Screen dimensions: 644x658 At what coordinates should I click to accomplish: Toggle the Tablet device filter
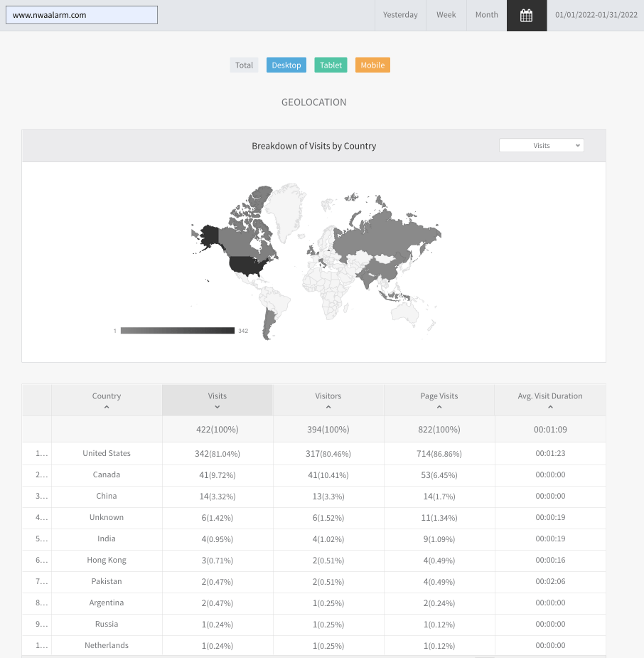point(331,65)
